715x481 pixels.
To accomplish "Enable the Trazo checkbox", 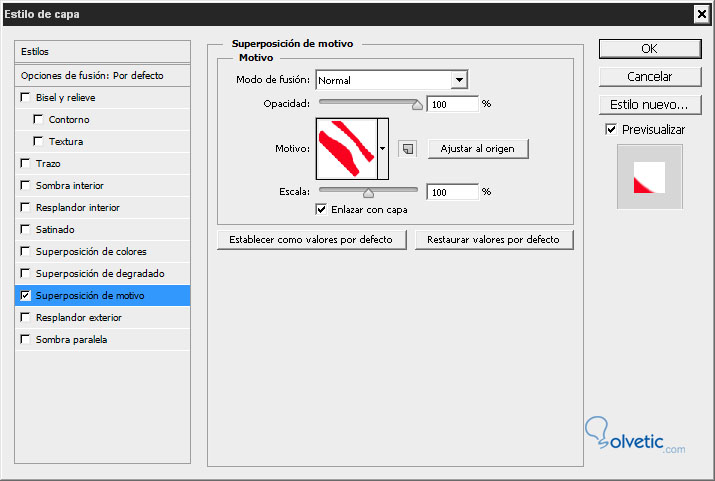I will pos(26,163).
